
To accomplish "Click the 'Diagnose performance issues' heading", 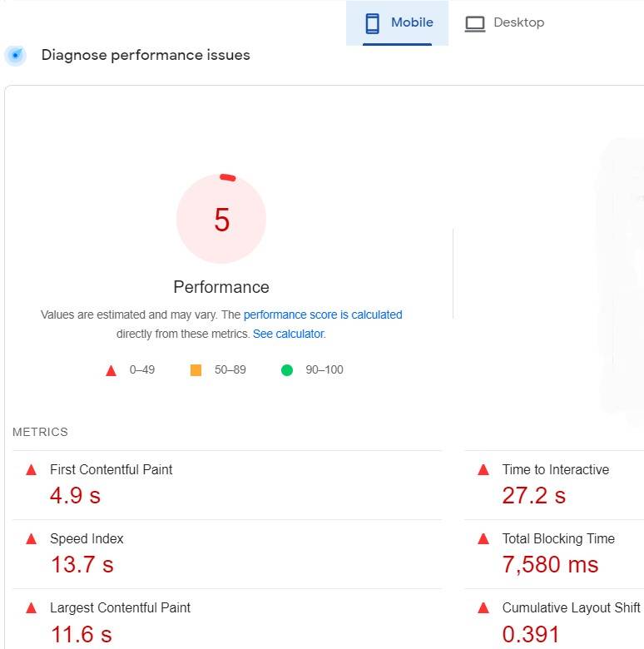I will (146, 55).
